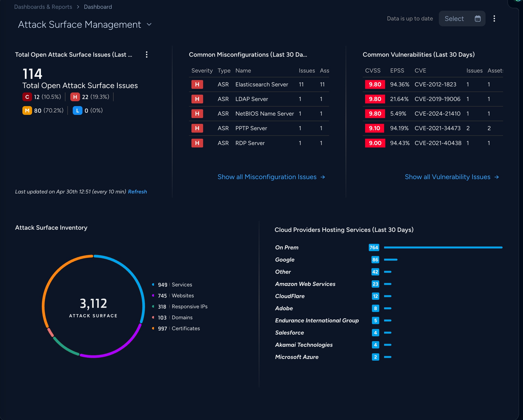Select Amazon Web Services provider row
Screen dimensions: 523x420
tap(388, 284)
